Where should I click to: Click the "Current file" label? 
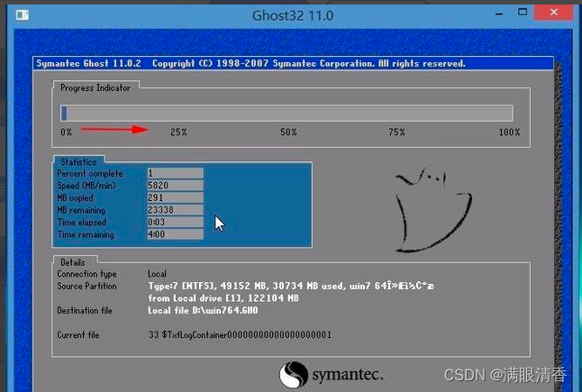pyautogui.click(x=78, y=335)
